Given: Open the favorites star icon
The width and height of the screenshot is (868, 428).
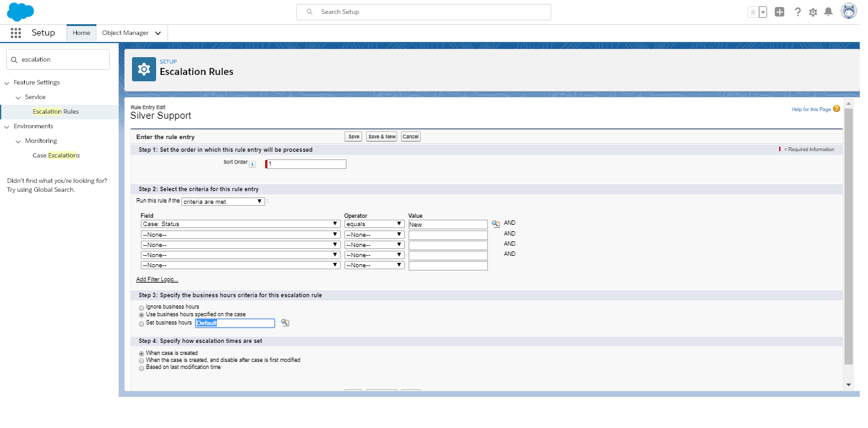Looking at the screenshot, I should (x=753, y=12).
